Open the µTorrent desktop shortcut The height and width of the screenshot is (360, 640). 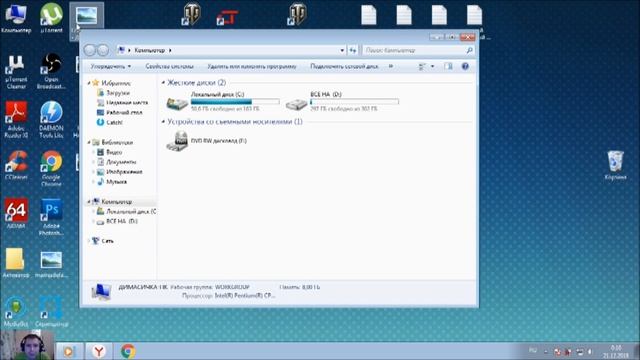click(x=51, y=18)
